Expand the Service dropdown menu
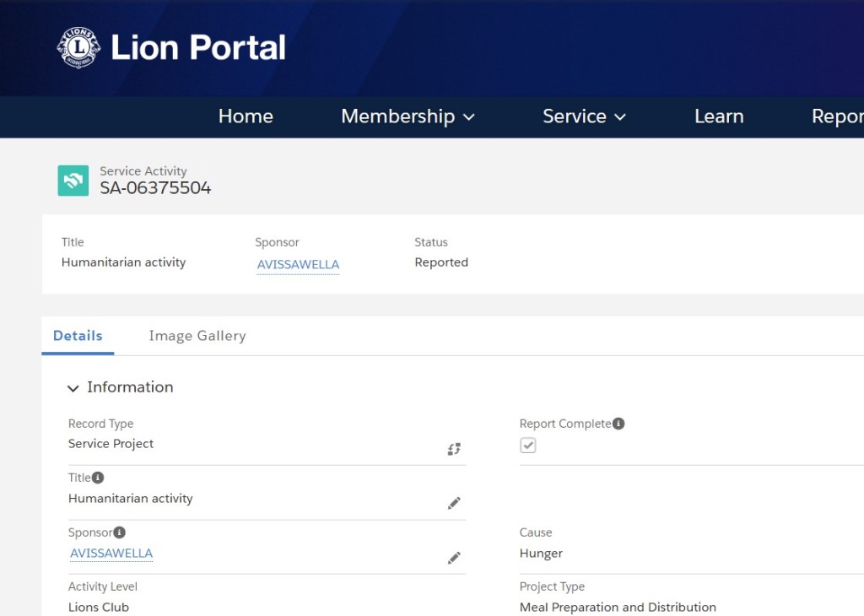 (x=584, y=116)
